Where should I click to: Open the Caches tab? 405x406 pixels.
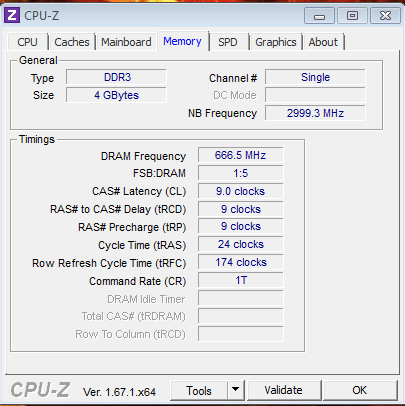tap(72, 42)
